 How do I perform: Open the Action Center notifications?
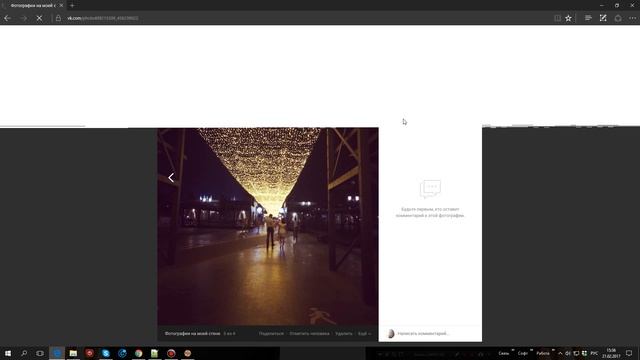629,353
